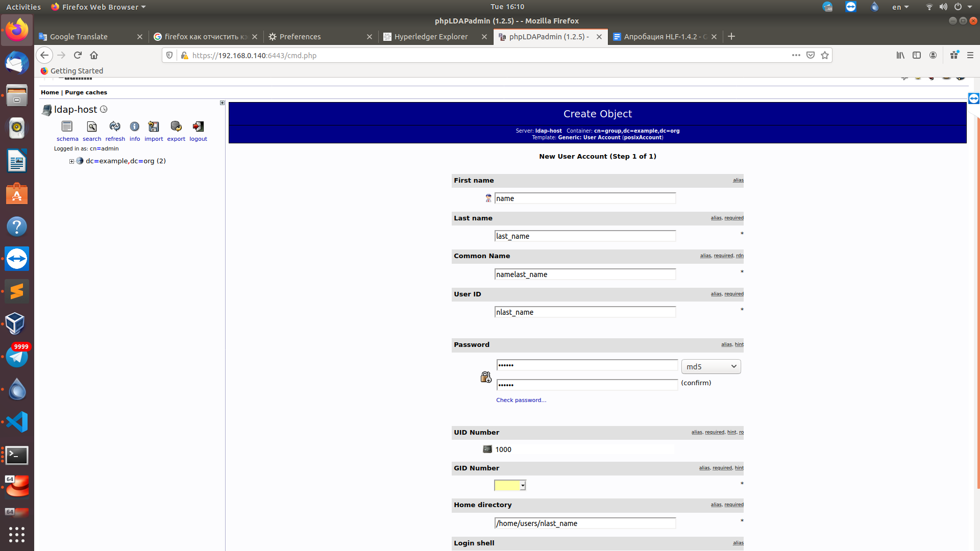Click the Purge caches link
The image size is (980, 551).
coord(86,92)
